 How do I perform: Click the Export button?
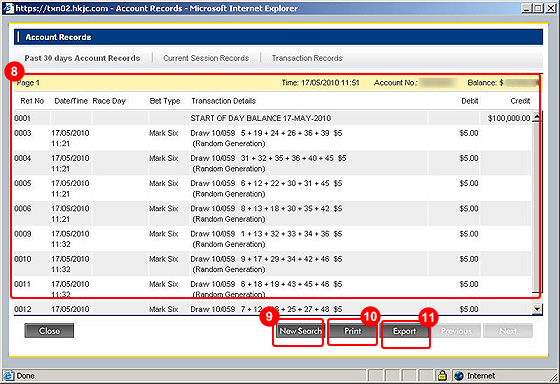click(405, 331)
